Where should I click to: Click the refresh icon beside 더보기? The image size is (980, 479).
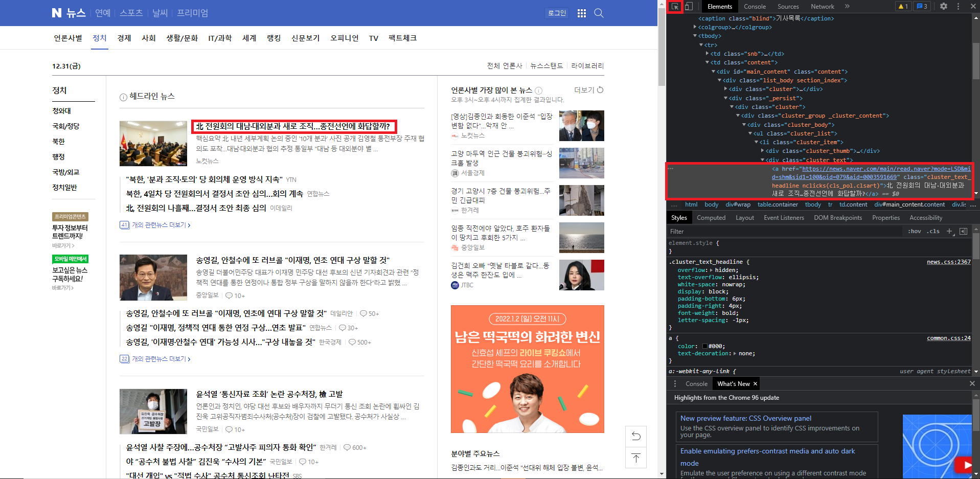[600, 90]
